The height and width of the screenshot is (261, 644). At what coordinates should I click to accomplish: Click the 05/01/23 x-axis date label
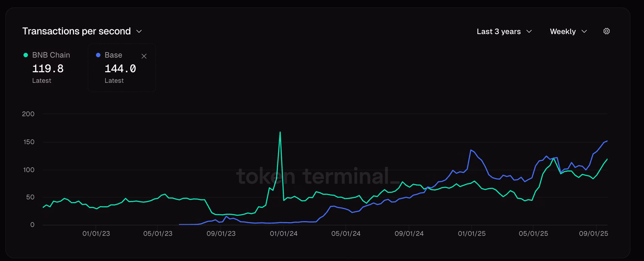click(158, 234)
